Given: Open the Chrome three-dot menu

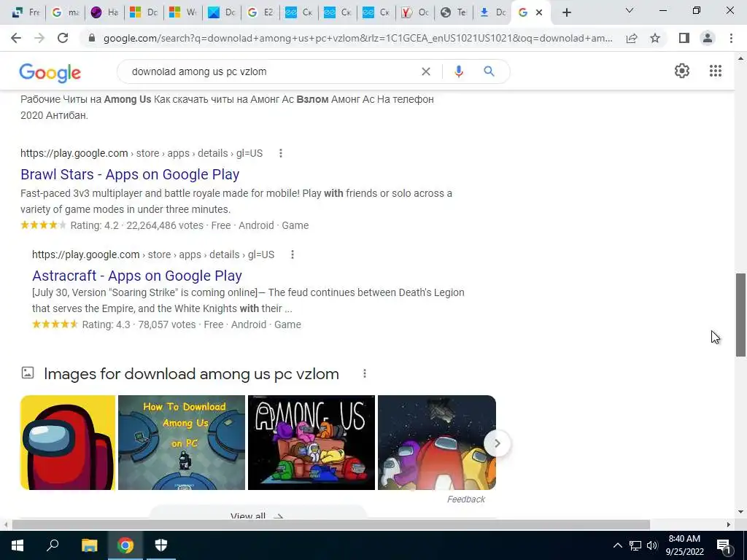Looking at the screenshot, I should (731, 38).
